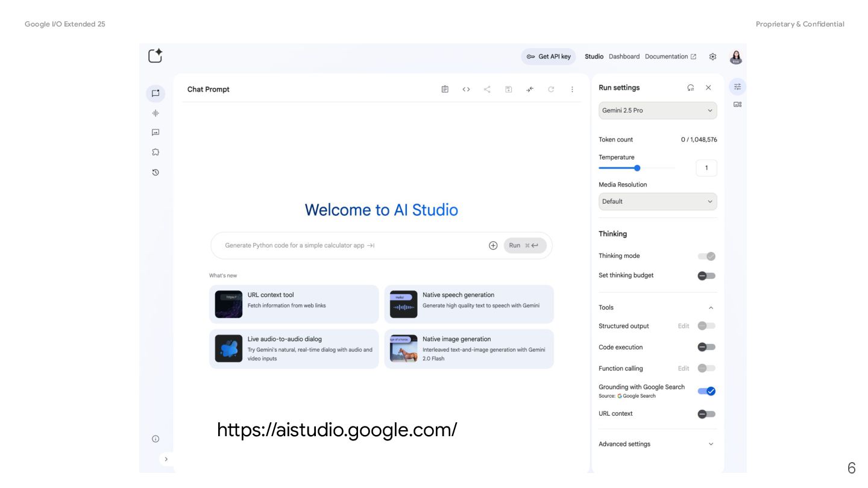Open system instructions clipboard icon
Screen dimensions: 868x488
[445, 89]
